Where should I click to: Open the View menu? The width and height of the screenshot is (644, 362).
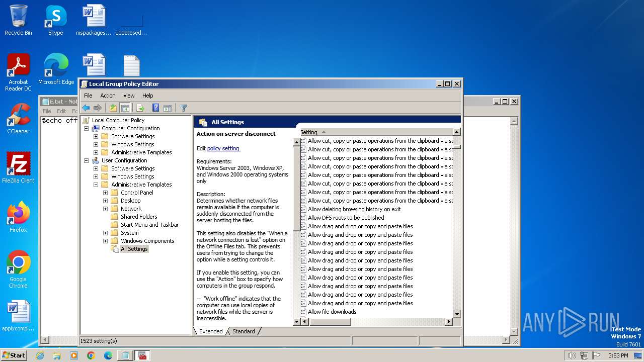click(x=129, y=96)
